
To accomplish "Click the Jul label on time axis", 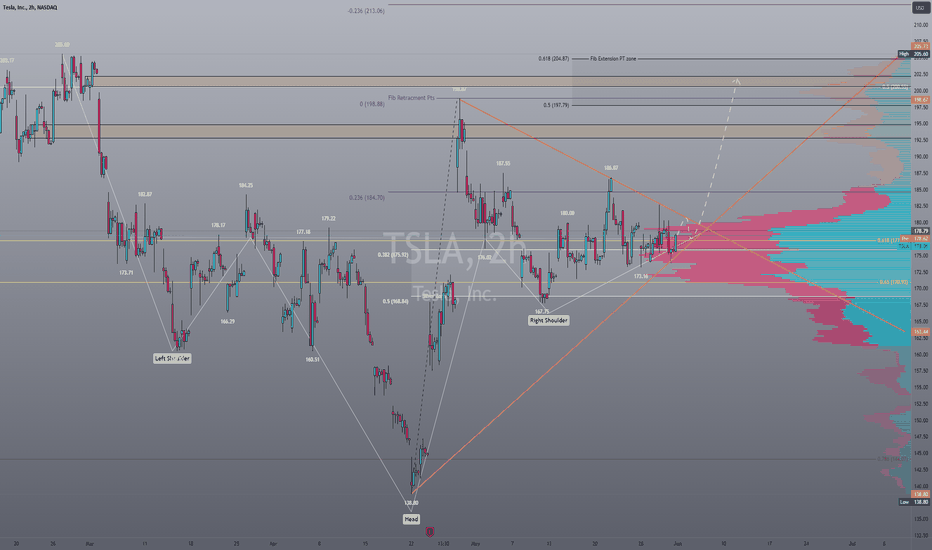I will 852,543.
